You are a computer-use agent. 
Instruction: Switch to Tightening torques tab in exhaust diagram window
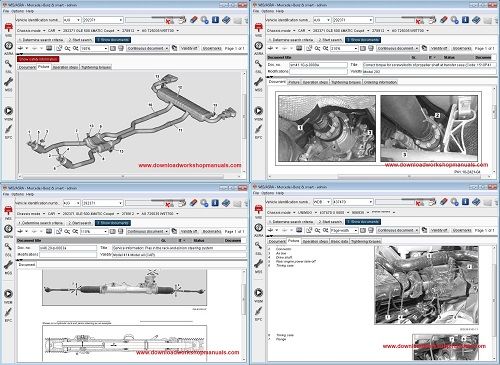coord(96,67)
